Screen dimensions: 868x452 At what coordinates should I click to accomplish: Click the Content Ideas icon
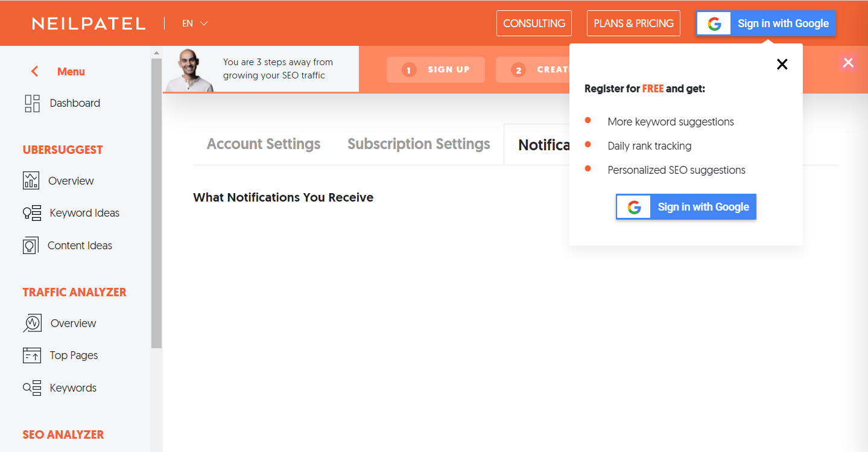click(31, 246)
